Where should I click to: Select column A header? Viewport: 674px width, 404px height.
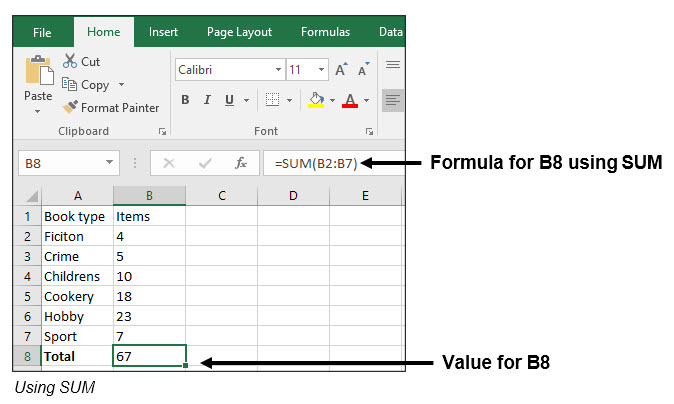pos(77,196)
